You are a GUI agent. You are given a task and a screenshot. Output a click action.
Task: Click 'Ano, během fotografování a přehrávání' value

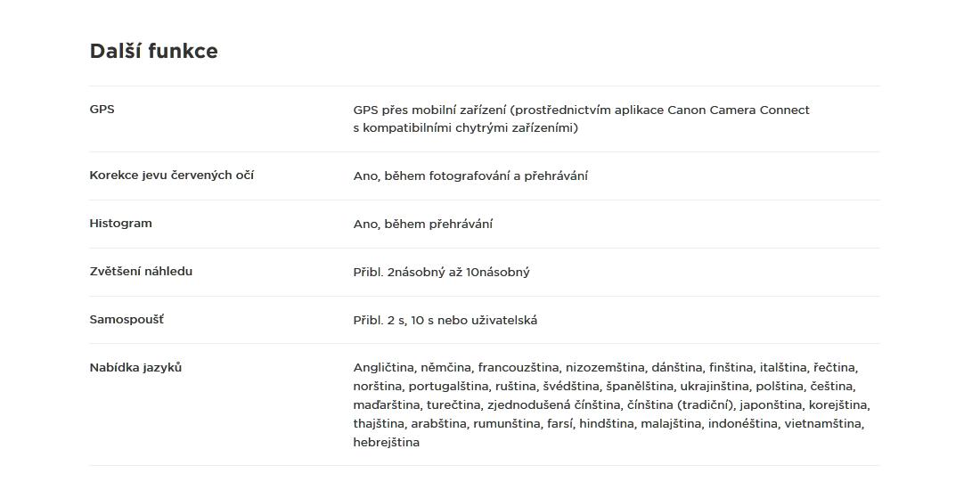tap(470, 176)
